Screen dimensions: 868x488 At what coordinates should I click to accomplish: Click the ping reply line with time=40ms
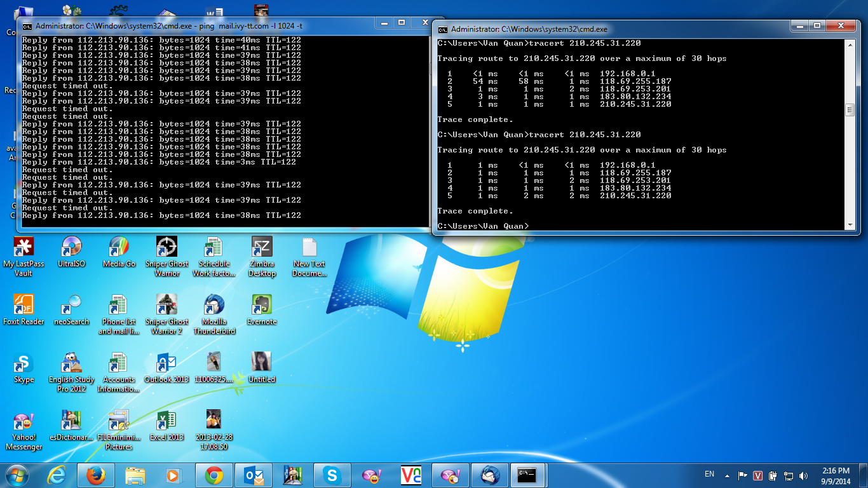click(x=161, y=40)
